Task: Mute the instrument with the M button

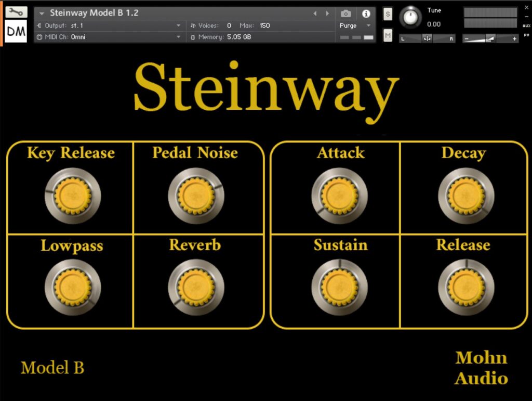Action: click(x=388, y=35)
